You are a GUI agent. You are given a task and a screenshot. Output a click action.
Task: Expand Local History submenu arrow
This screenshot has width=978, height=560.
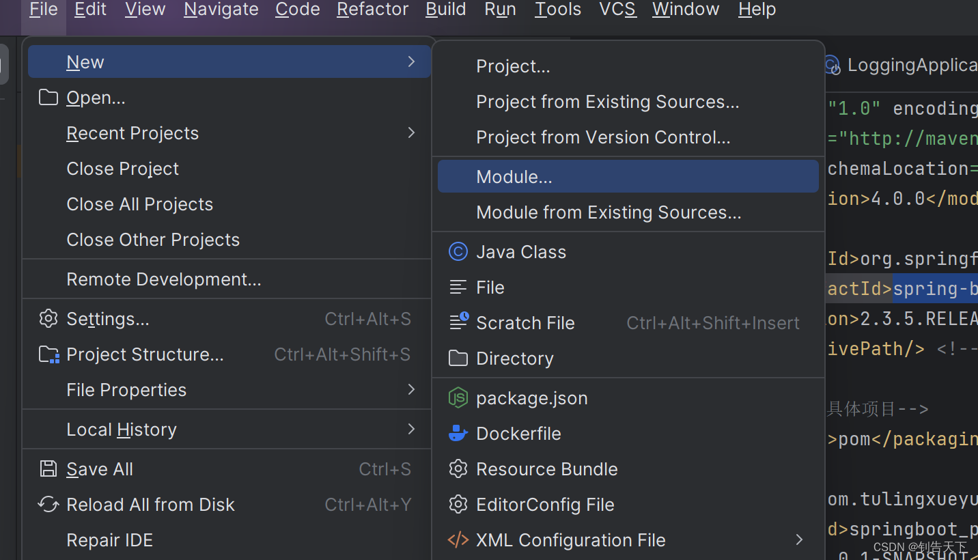point(411,429)
